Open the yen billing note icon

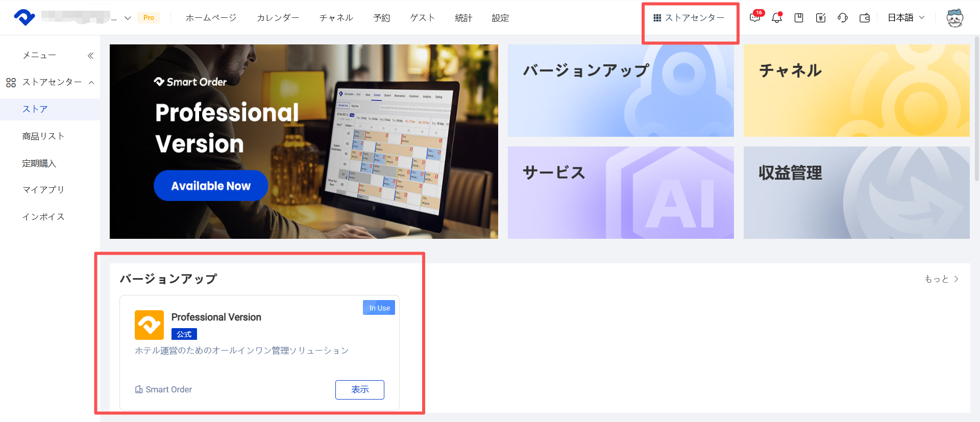pyautogui.click(x=821, y=18)
